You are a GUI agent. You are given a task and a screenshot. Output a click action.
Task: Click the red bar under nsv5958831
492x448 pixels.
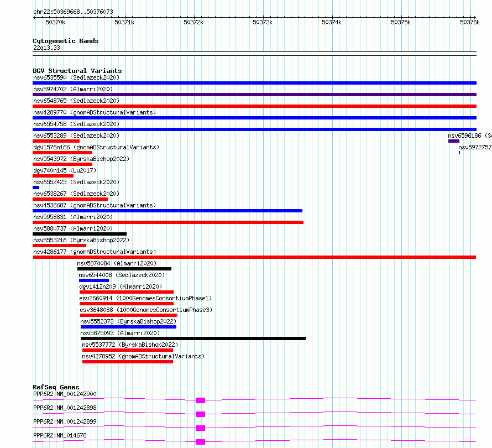[x=168, y=222]
